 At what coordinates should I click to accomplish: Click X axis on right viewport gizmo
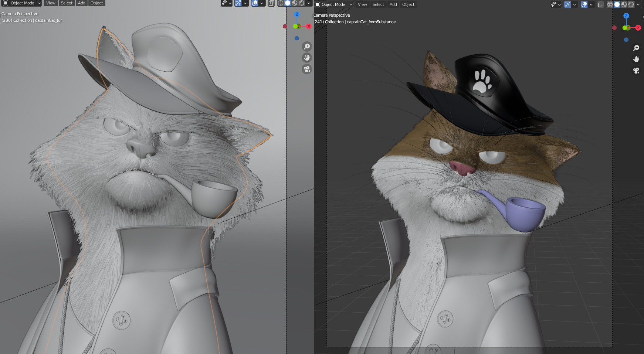[x=638, y=28]
